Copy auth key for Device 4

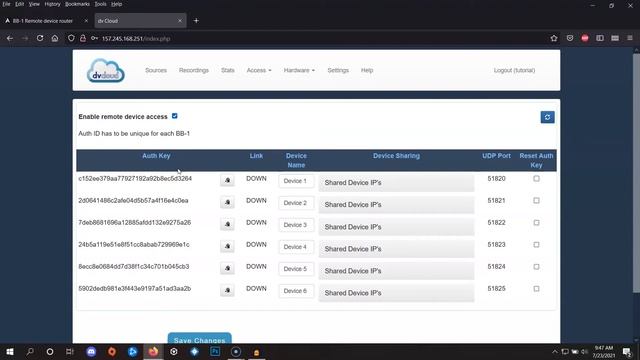[227, 247]
